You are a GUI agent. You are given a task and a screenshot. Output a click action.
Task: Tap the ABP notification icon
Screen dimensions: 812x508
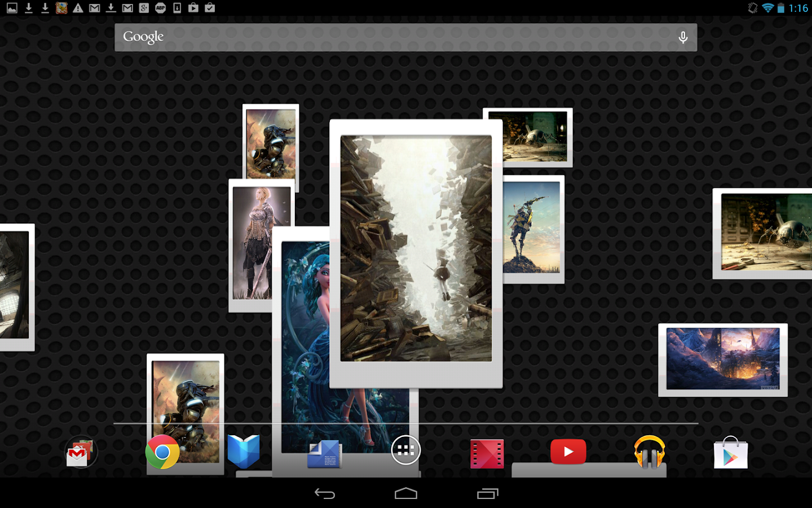[161, 8]
